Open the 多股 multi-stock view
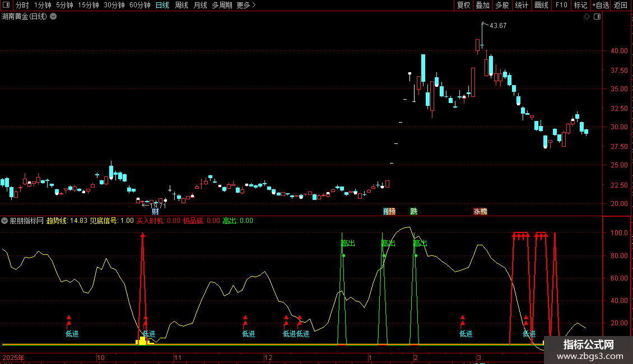This screenshot has height=364, width=633. (x=502, y=5)
